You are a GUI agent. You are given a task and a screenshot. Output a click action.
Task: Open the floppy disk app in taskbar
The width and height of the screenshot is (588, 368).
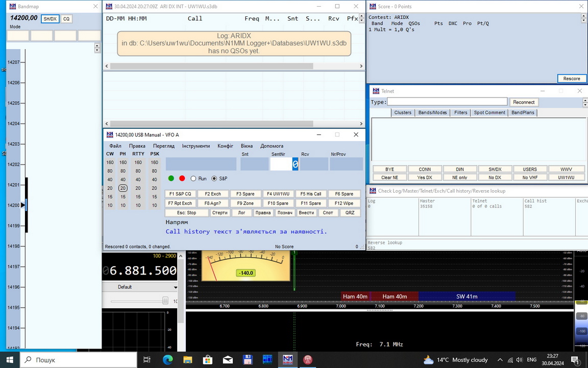248,360
